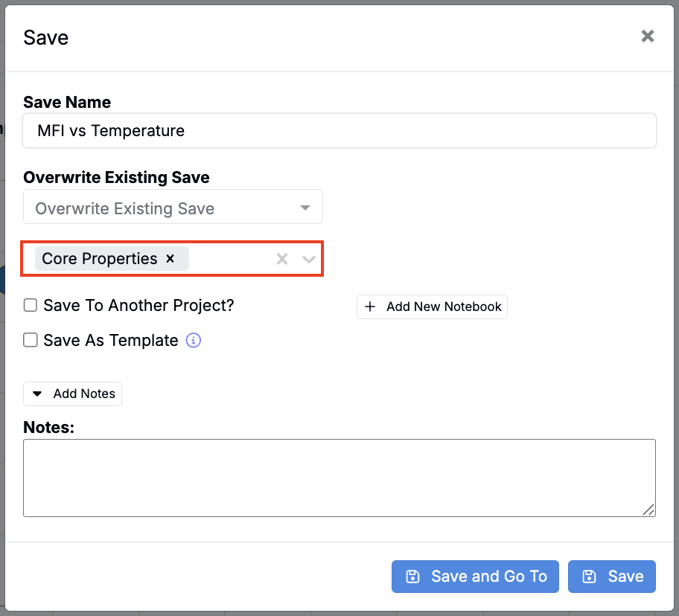Screen dimensions: 679x616
Task: Clear all selected notebooks with the gray X
Action: click(282, 259)
